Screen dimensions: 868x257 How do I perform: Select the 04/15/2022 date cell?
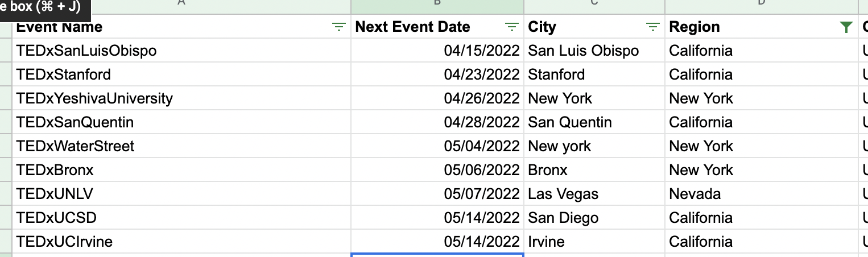pos(437,51)
